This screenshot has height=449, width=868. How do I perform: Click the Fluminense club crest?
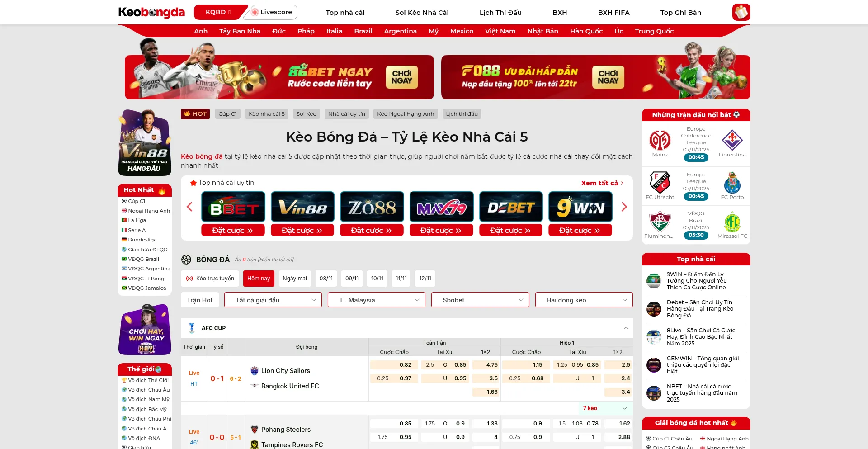[x=660, y=222]
